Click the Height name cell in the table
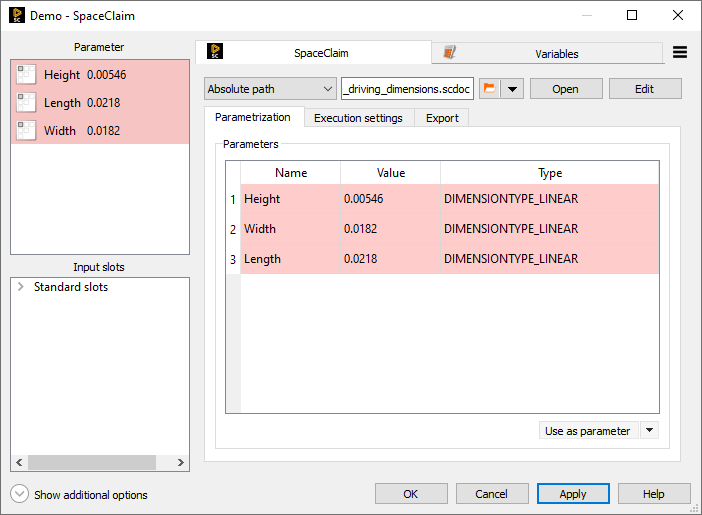Viewport: 702px width, 515px height. pos(291,199)
